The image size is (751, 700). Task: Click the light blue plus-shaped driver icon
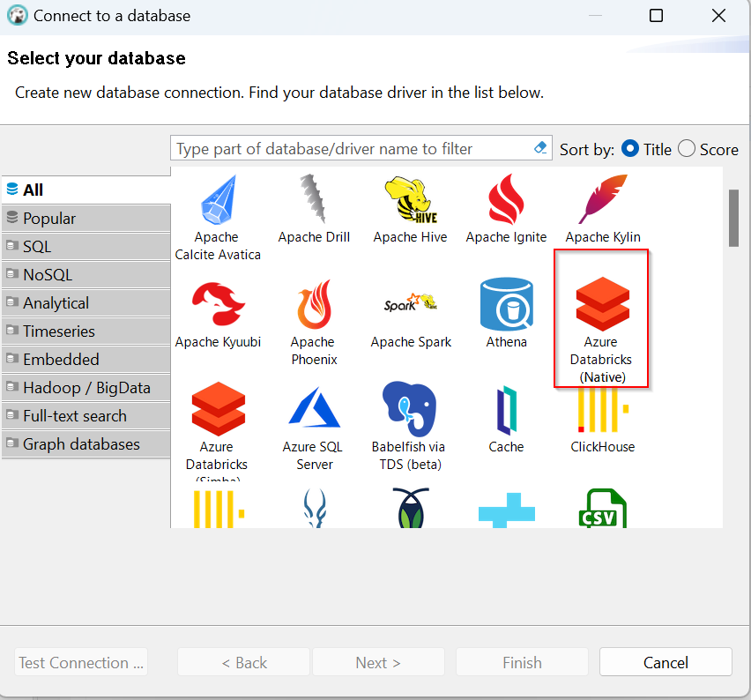click(x=506, y=510)
